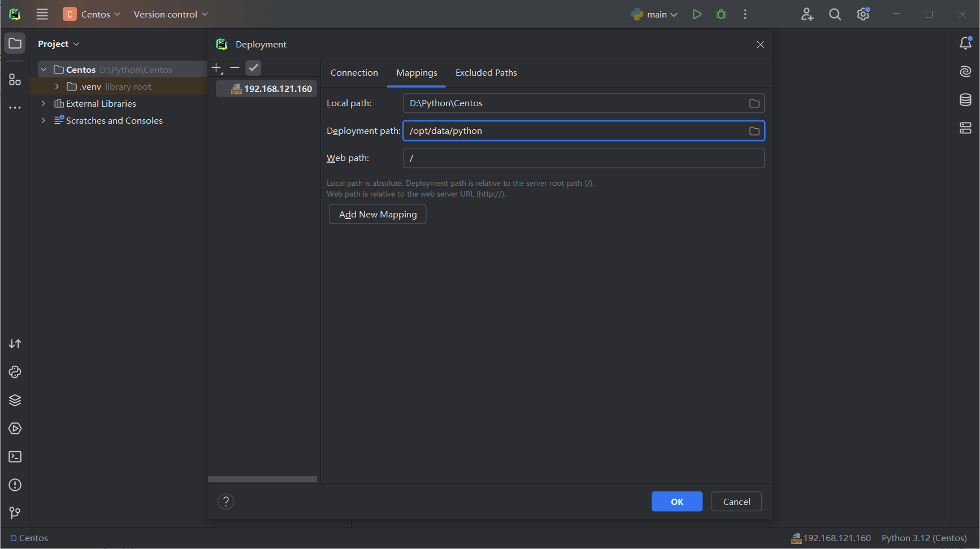Open Code With Me user icon
This screenshot has height=549, width=980.
click(807, 14)
